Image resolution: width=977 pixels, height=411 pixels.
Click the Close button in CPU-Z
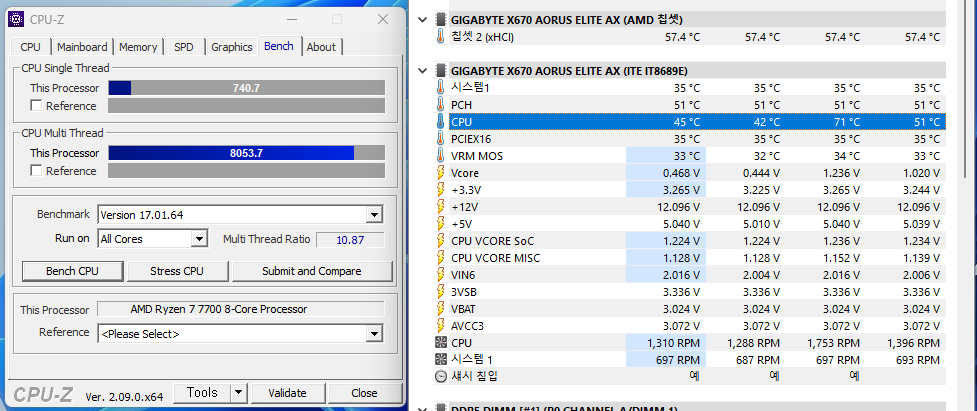point(364,393)
